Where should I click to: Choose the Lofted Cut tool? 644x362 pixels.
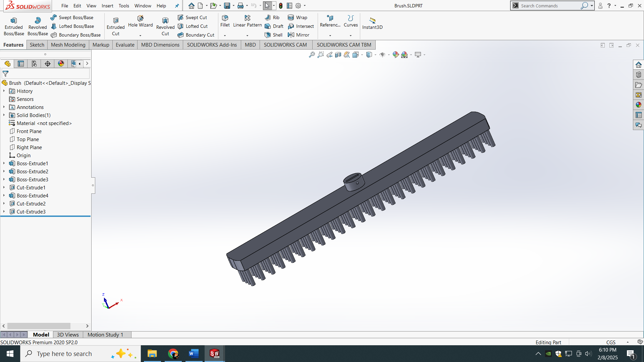click(x=193, y=26)
